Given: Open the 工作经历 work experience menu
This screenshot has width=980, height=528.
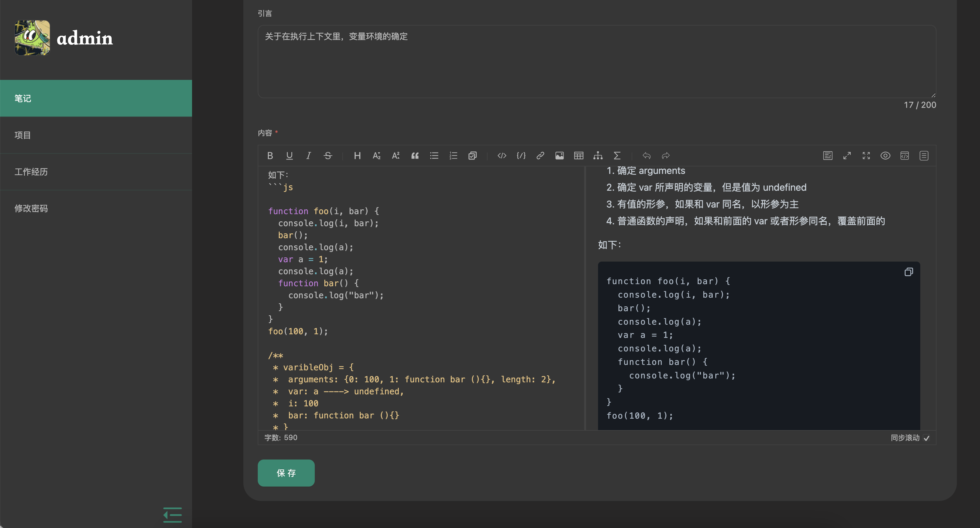Looking at the screenshot, I should tap(96, 172).
